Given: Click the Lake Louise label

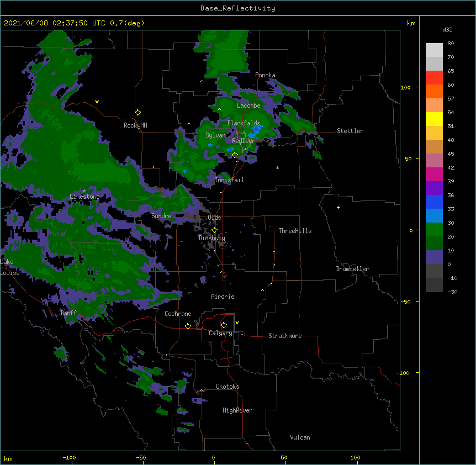Looking at the screenshot, I should [10, 267].
